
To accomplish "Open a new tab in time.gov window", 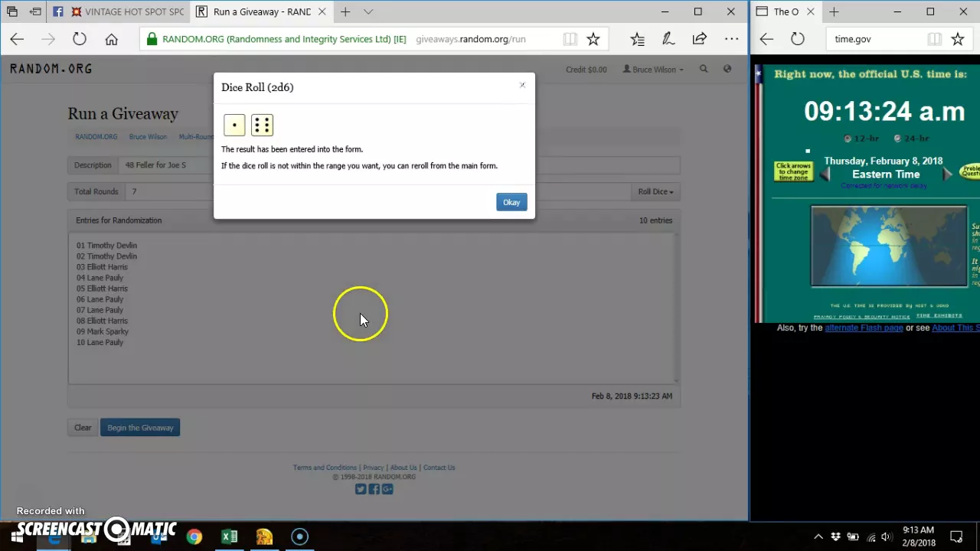I will point(834,11).
